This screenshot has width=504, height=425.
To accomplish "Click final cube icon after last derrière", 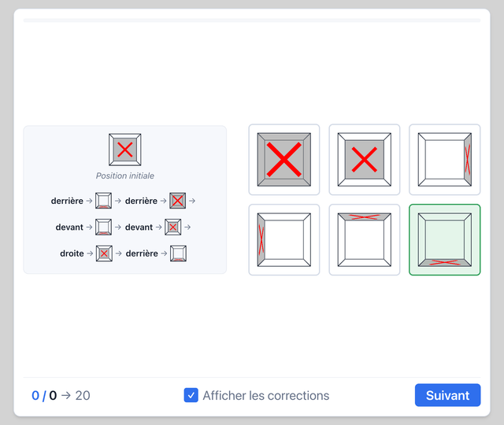I will pyautogui.click(x=178, y=253).
